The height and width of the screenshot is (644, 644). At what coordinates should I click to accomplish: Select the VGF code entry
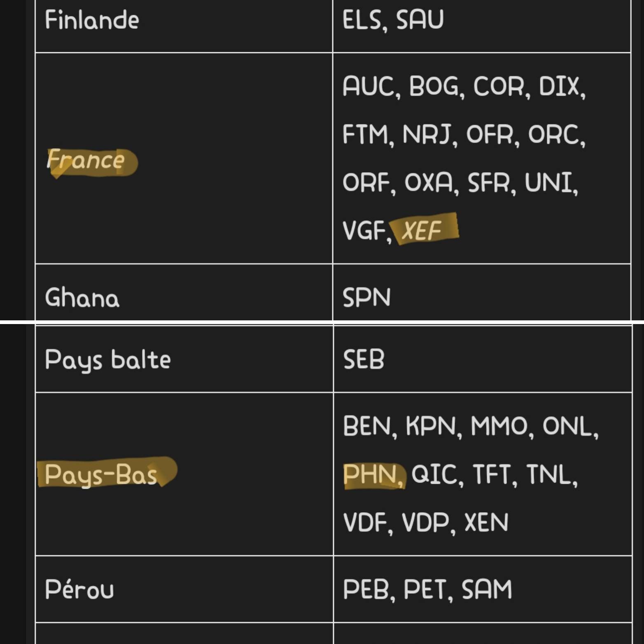click(x=364, y=231)
